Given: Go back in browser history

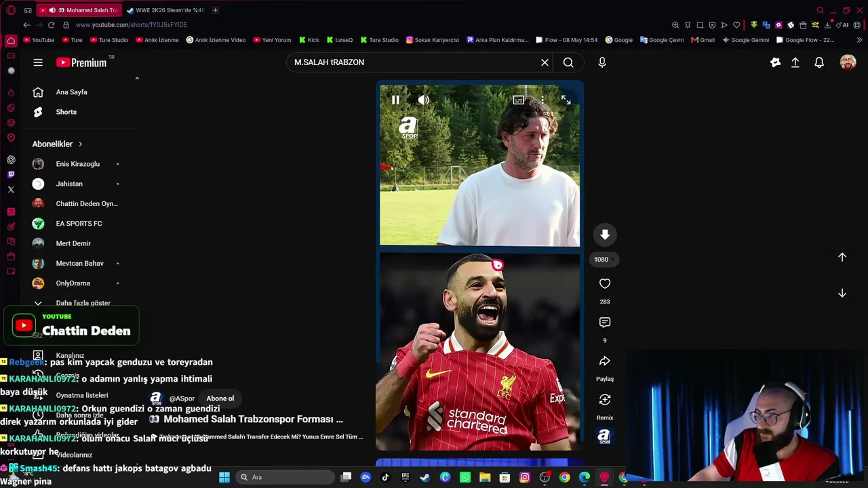Looking at the screenshot, I should point(26,25).
